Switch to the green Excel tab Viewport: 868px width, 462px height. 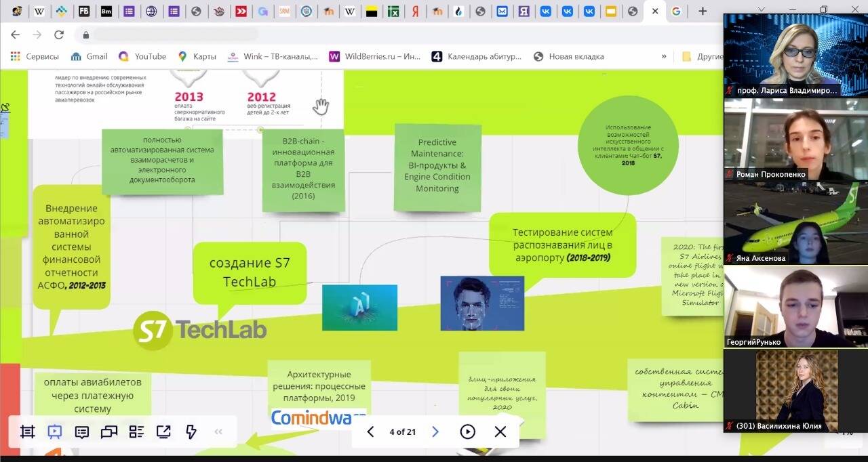[393, 11]
